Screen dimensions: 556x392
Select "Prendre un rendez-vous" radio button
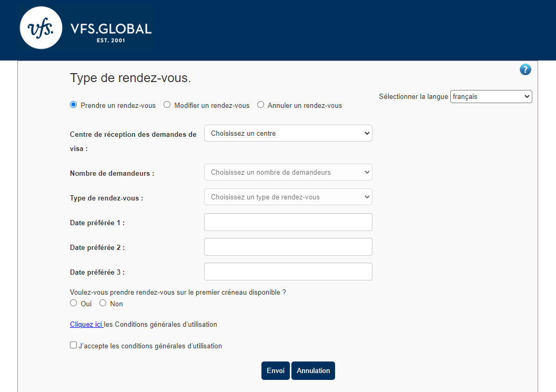pos(74,105)
